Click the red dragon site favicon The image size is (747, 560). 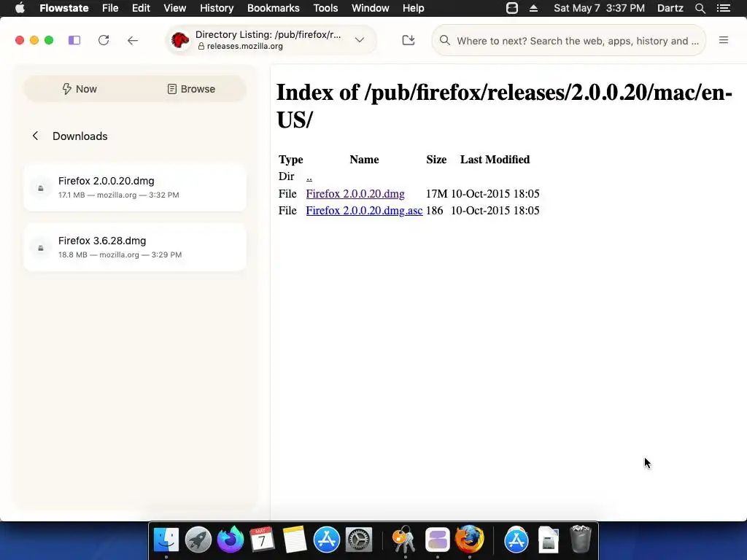180,40
